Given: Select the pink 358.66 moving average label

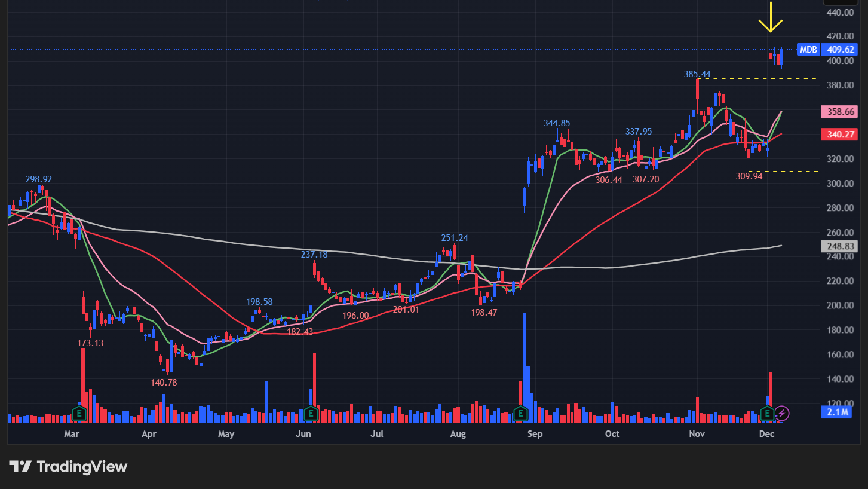Looking at the screenshot, I should pyautogui.click(x=839, y=112).
